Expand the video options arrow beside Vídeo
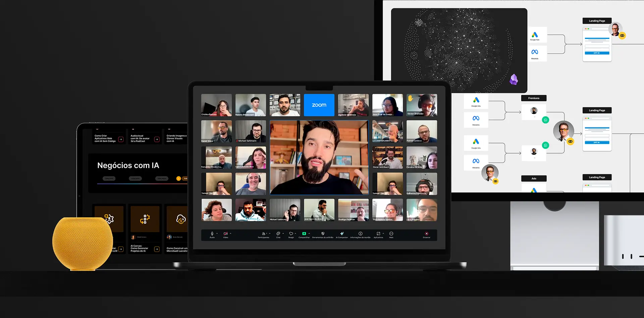 (230, 233)
